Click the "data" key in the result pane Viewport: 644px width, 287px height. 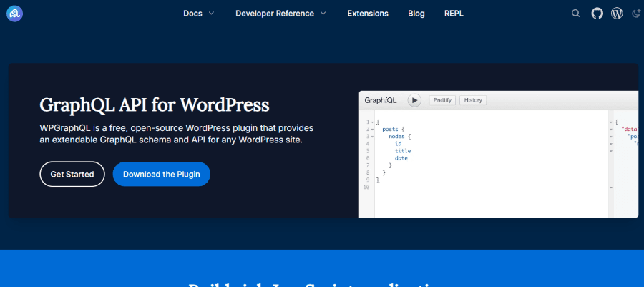coord(629,130)
